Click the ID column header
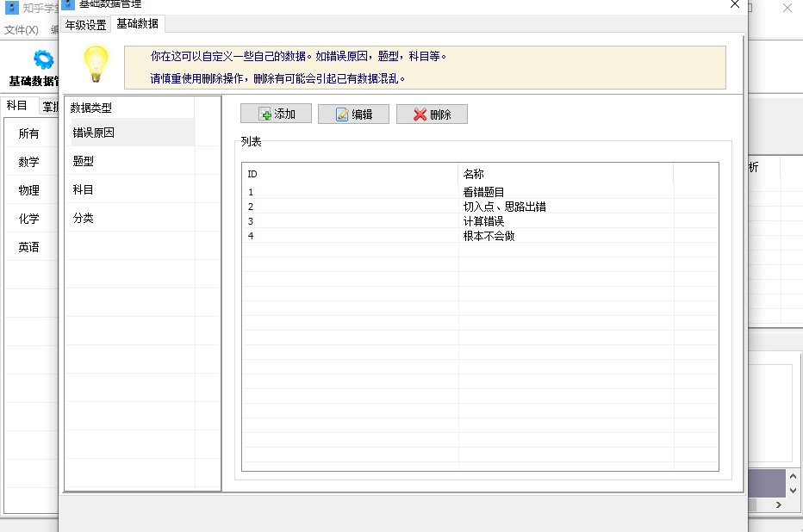The height and width of the screenshot is (532, 803). pyautogui.click(x=252, y=174)
